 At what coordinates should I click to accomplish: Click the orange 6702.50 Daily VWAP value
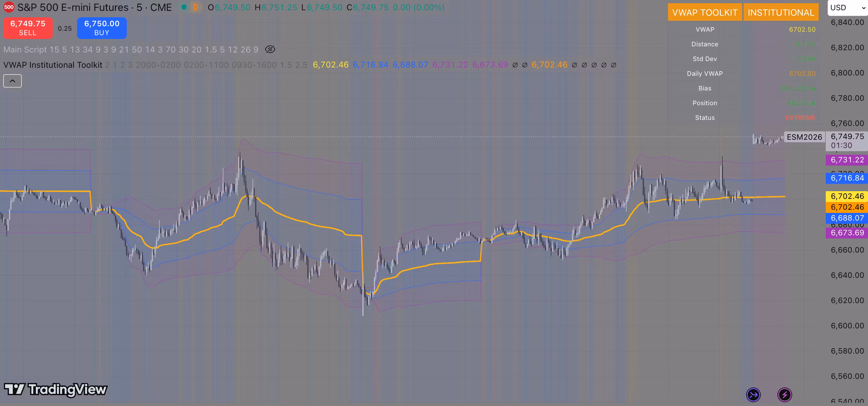[x=802, y=74]
